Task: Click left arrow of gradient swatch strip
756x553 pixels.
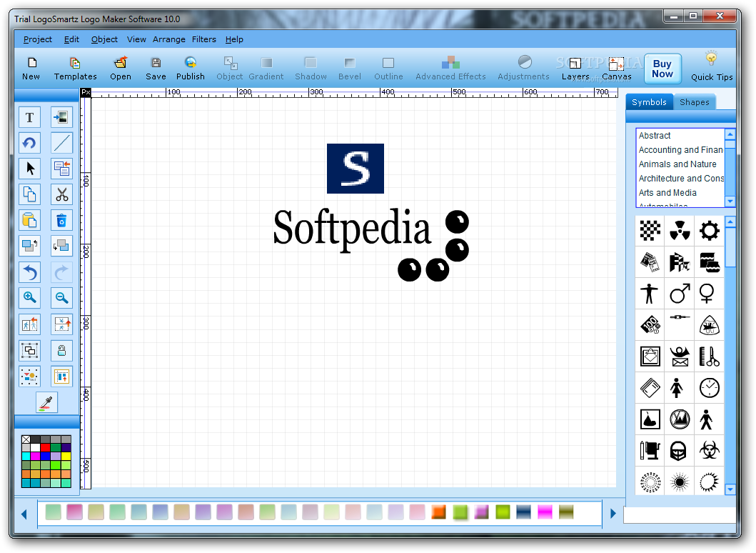Action: (24, 514)
